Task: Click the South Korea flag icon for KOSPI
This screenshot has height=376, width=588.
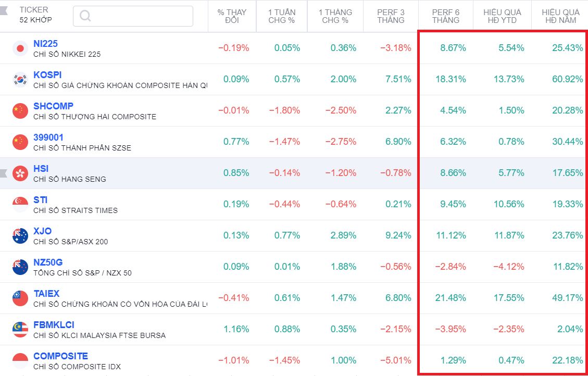Action: click(x=20, y=80)
